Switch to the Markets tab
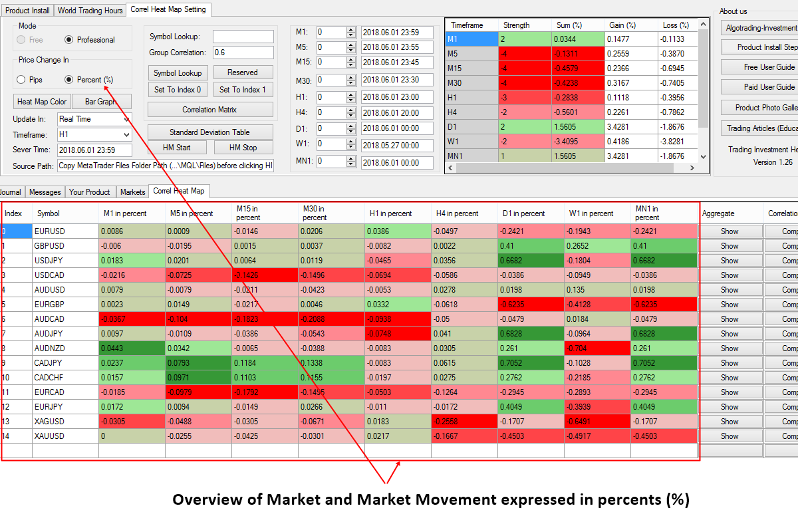Image resolution: width=798 pixels, height=532 pixels. tap(132, 192)
